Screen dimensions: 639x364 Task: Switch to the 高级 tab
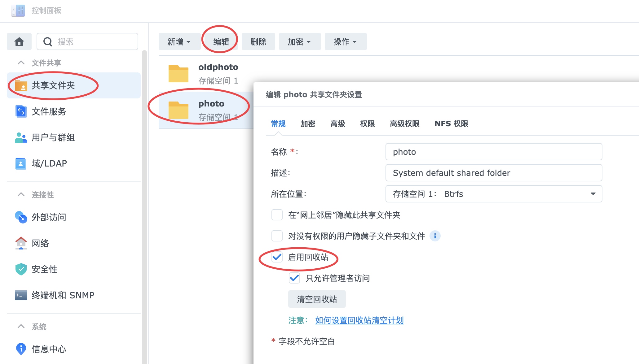click(x=337, y=124)
